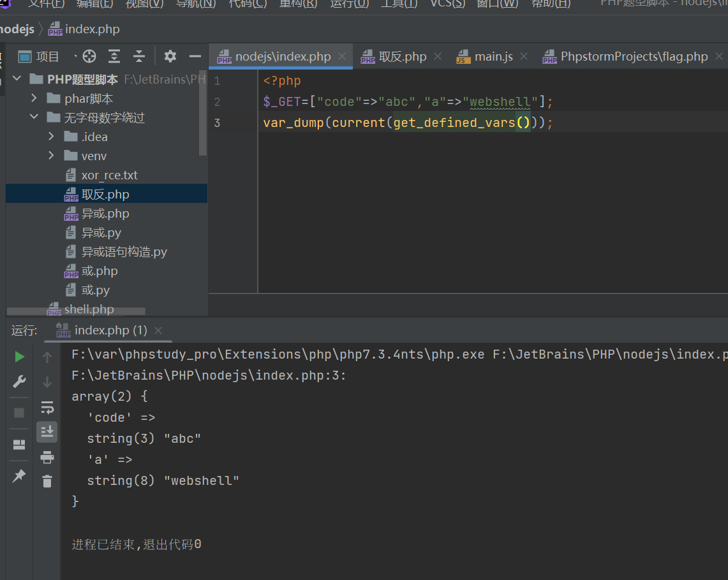Click the down arrow in run console
Screen dimensions: 728x580
pyautogui.click(x=47, y=382)
